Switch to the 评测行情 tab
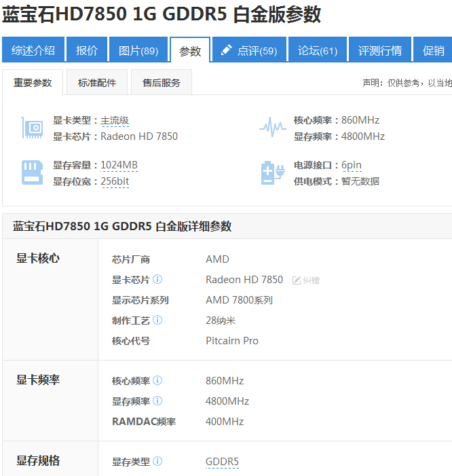The height and width of the screenshot is (476, 452). [x=380, y=50]
